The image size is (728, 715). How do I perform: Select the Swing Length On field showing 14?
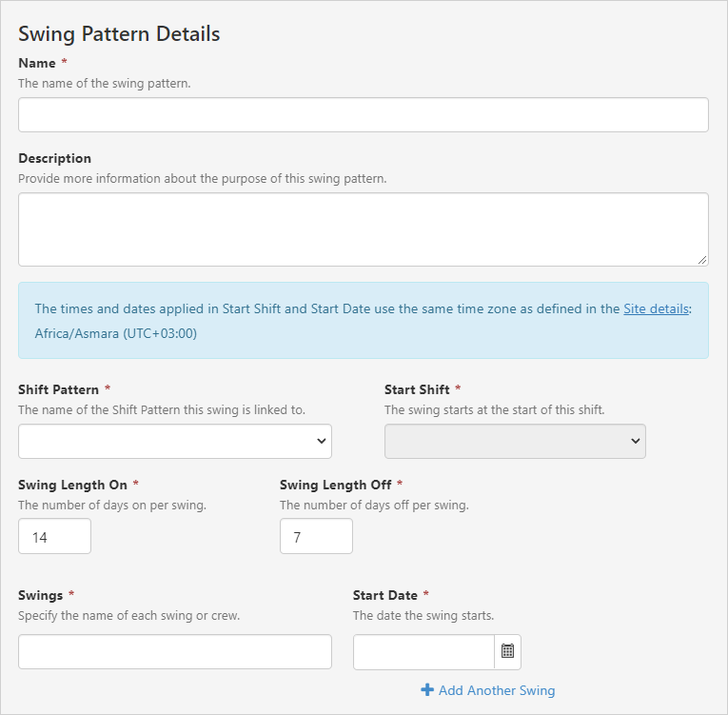(54, 537)
